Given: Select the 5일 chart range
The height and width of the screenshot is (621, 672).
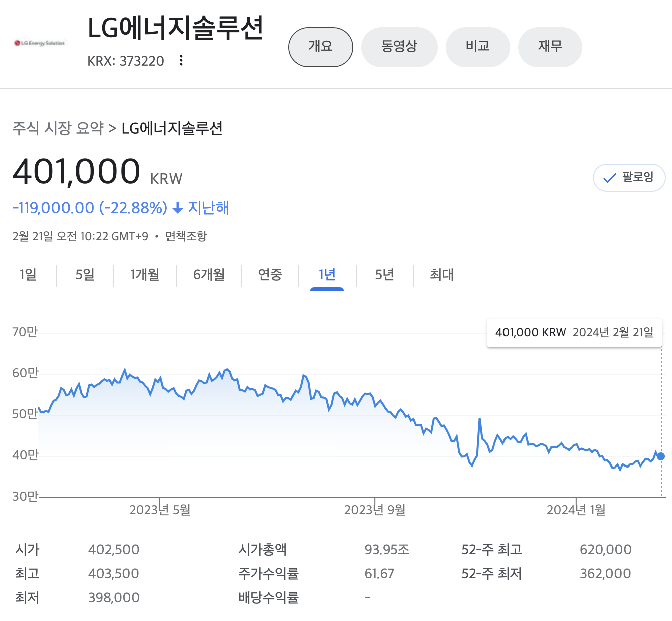Looking at the screenshot, I should (85, 275).
